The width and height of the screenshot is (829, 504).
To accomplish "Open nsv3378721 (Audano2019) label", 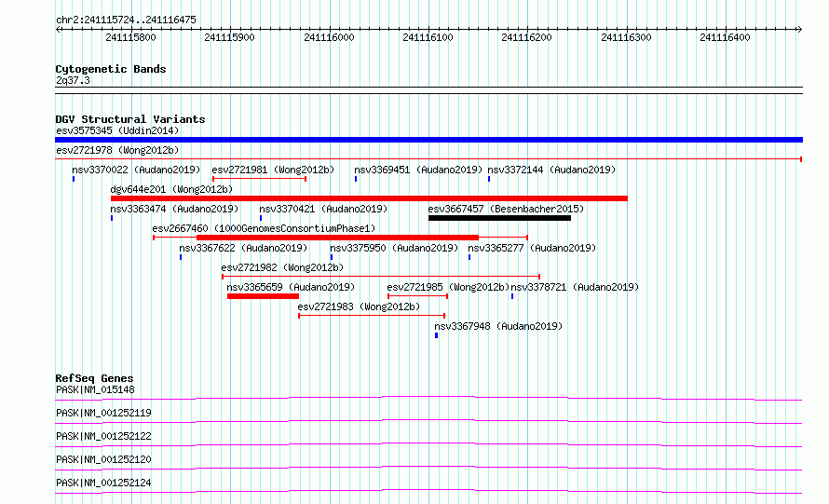I will point(575,287).
